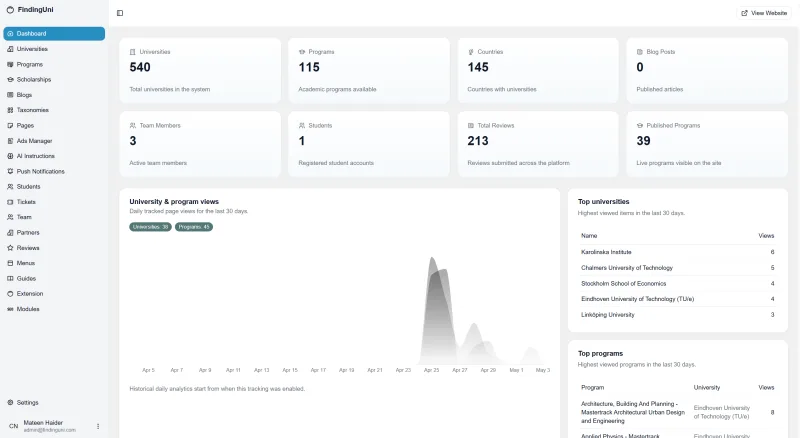The image size is (800, 438).
Task: Click the Students sidebar icon
Action: 10,187
